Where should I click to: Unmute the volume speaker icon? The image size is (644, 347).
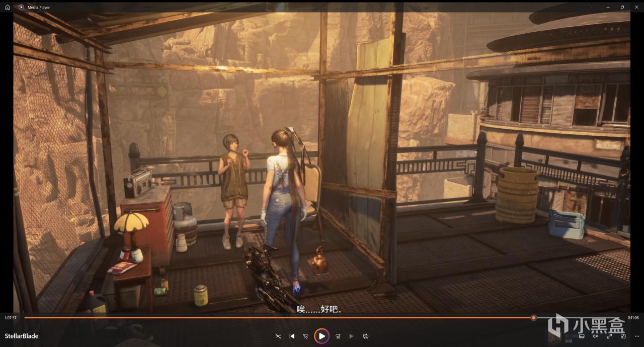coord(595,336)
